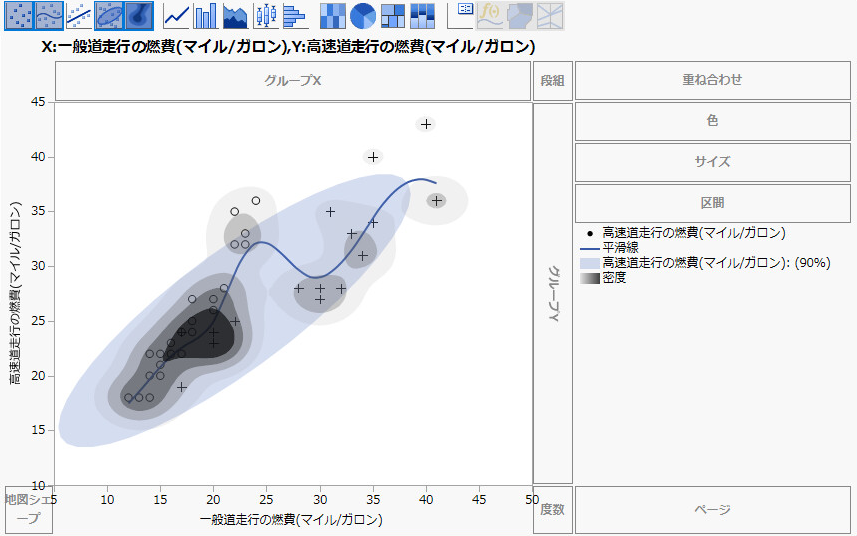Click the 平滑線 legend entry
The width and height of the screenshot is (857, 536).
point(620,248)
